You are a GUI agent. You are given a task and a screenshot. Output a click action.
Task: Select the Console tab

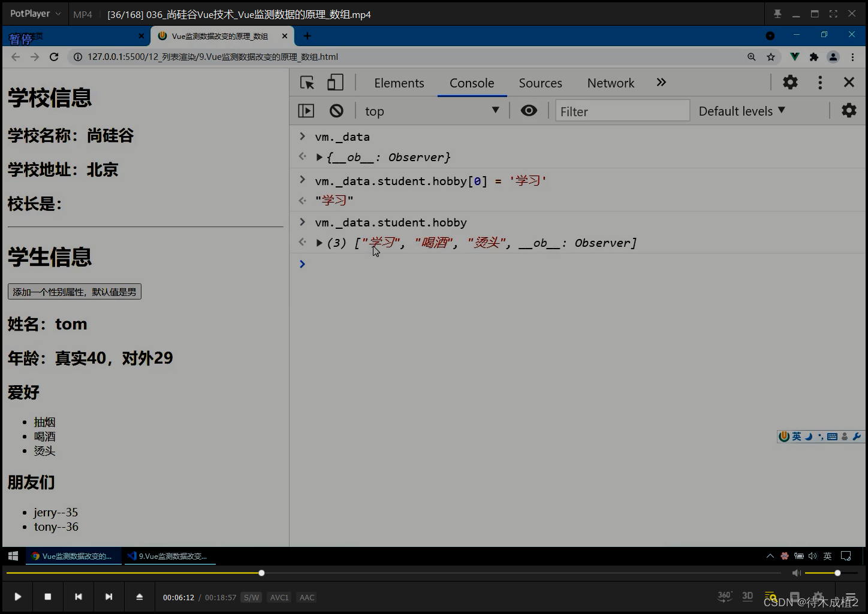tap(472, 83)
